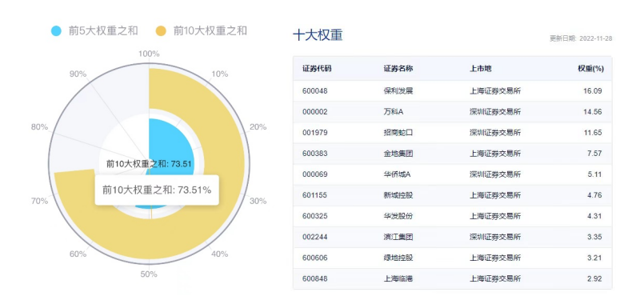The width and height of the screenshot is (644, 308).
Task: Select security code 600325
Action: (314, 216)
